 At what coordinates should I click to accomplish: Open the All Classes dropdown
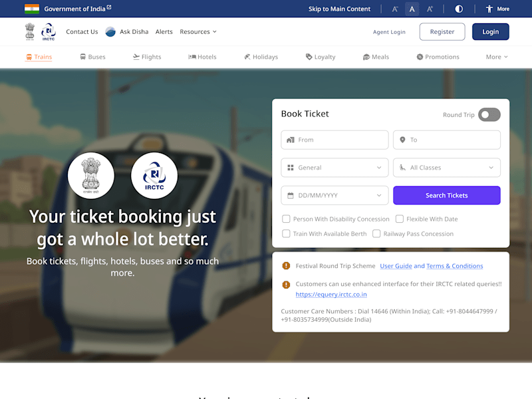pyautogui.click(x=446, y=168)
